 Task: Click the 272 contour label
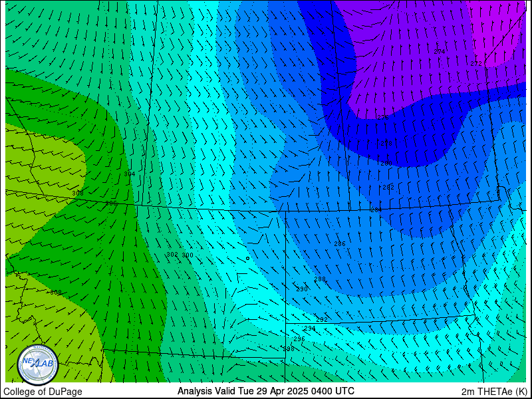[x=476, y=63]
